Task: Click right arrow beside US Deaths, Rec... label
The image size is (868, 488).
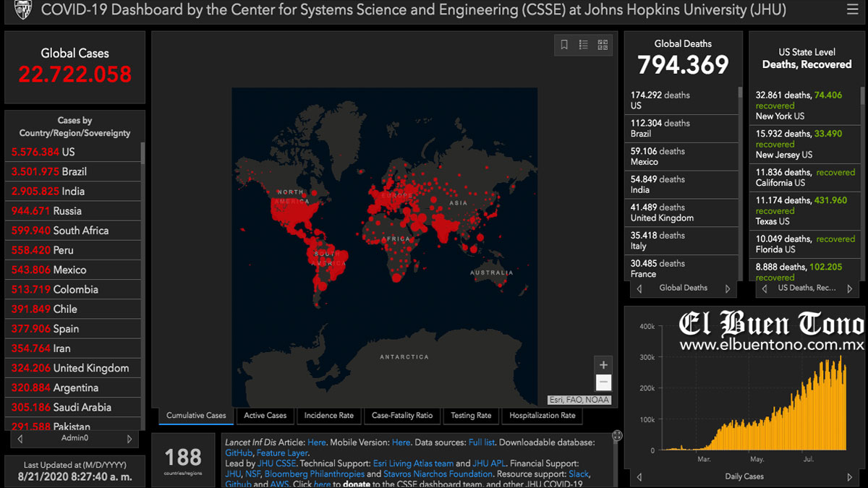Action: coord(850,288)
